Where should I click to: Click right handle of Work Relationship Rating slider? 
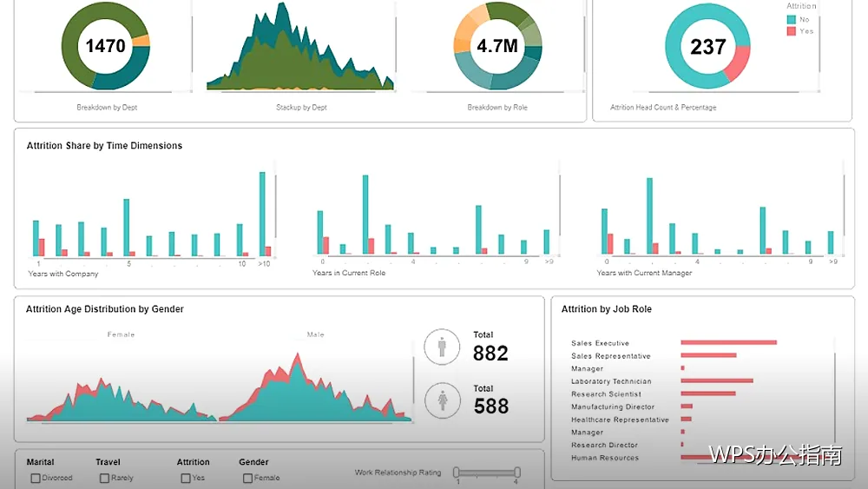point(517,472)
